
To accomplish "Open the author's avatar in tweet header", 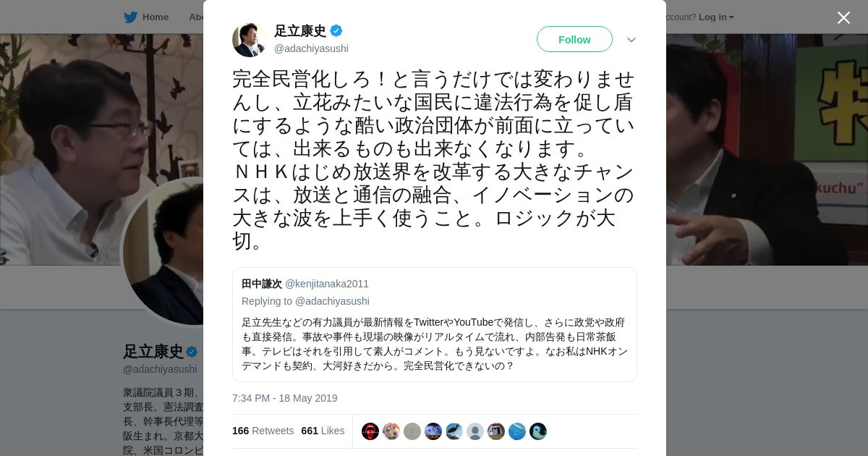I will pyautogui.click(x=250, y=39).
